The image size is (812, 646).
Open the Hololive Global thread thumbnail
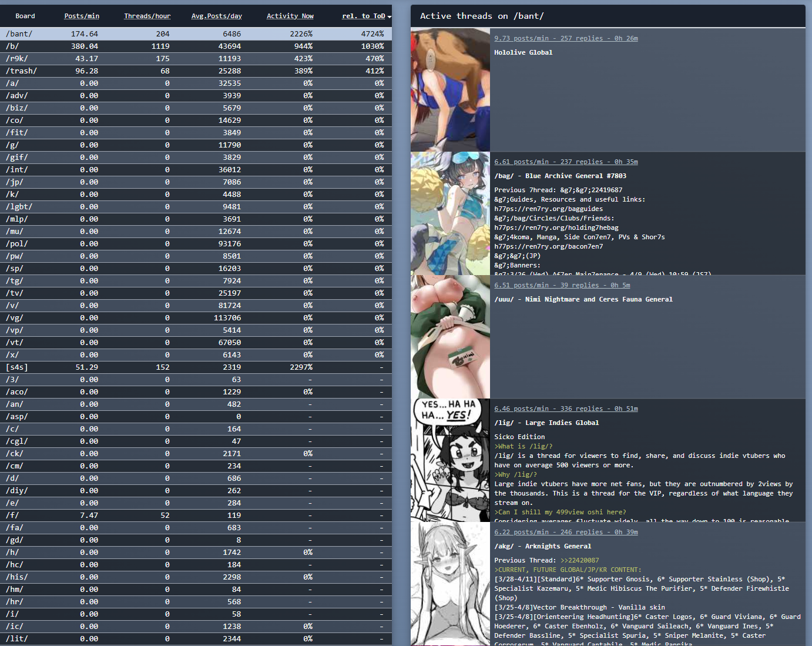(x=450, y=90)
